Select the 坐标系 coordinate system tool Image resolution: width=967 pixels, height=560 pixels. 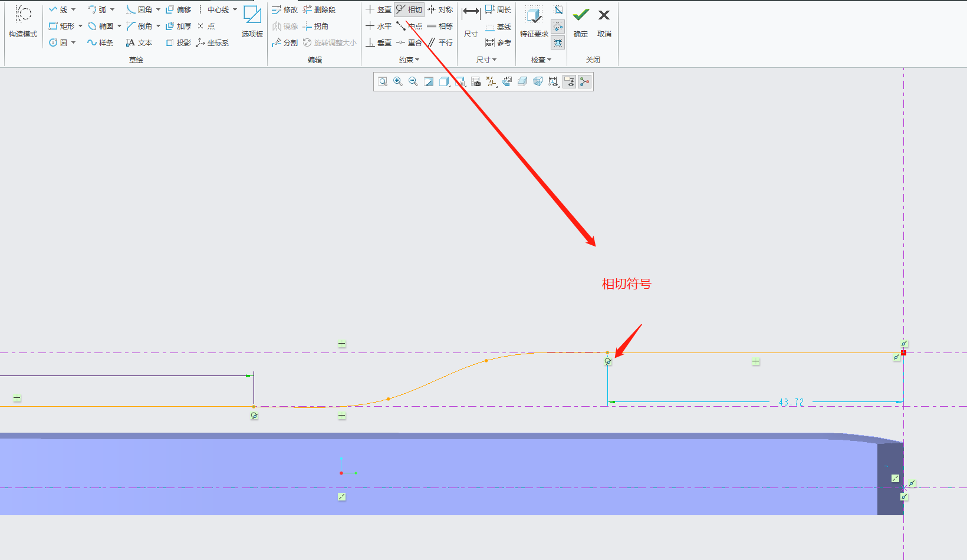pos(212,42)
